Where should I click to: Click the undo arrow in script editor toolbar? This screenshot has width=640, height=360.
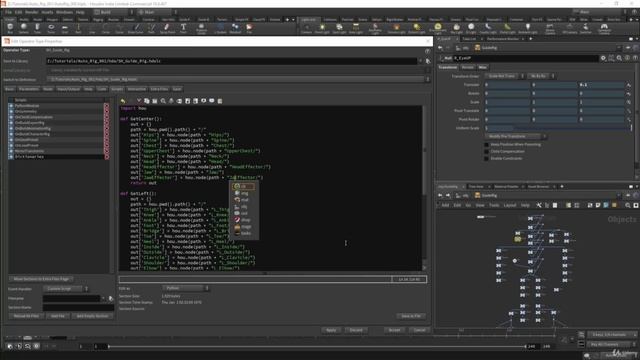[123, 101]
